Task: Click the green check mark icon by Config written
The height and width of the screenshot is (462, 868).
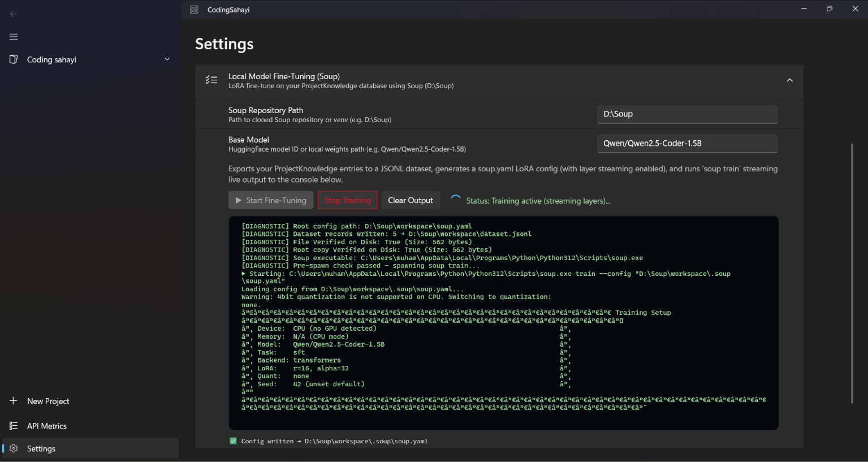Action: [233, 441]
